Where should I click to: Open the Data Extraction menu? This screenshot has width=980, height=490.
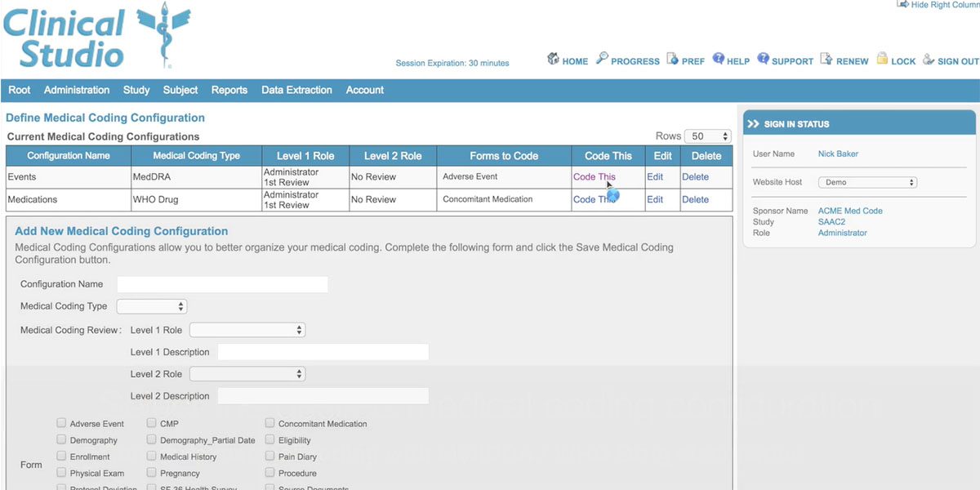coord(296,90)
